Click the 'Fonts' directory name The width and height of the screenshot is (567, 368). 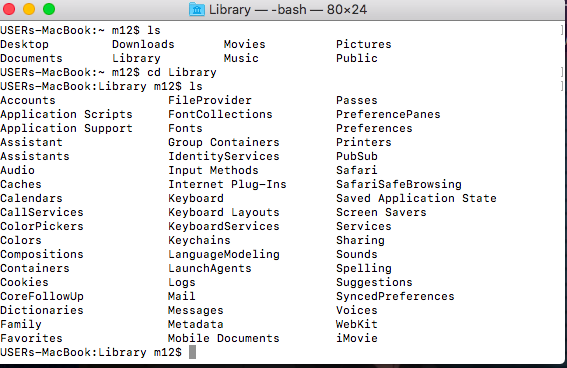(x=185, y=128)
